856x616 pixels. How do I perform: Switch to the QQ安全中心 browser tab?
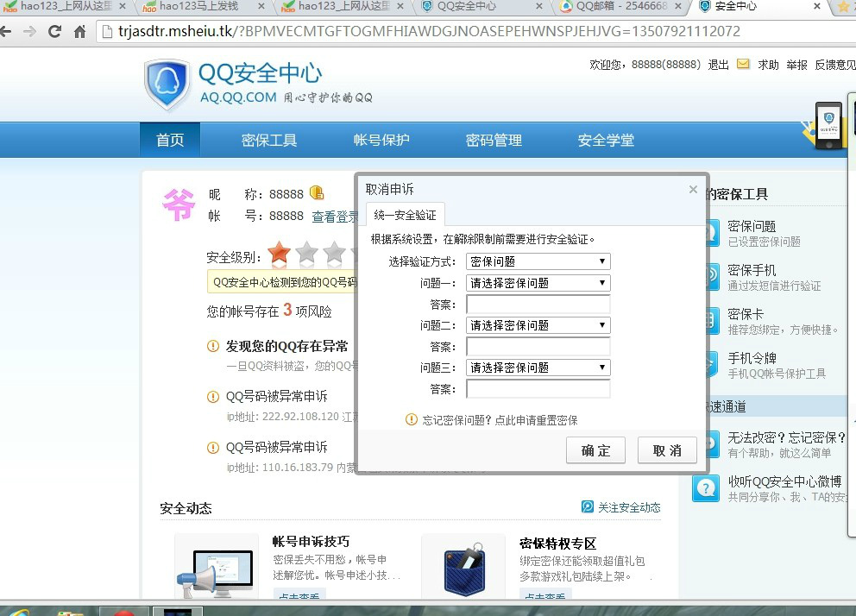point(482,7)
